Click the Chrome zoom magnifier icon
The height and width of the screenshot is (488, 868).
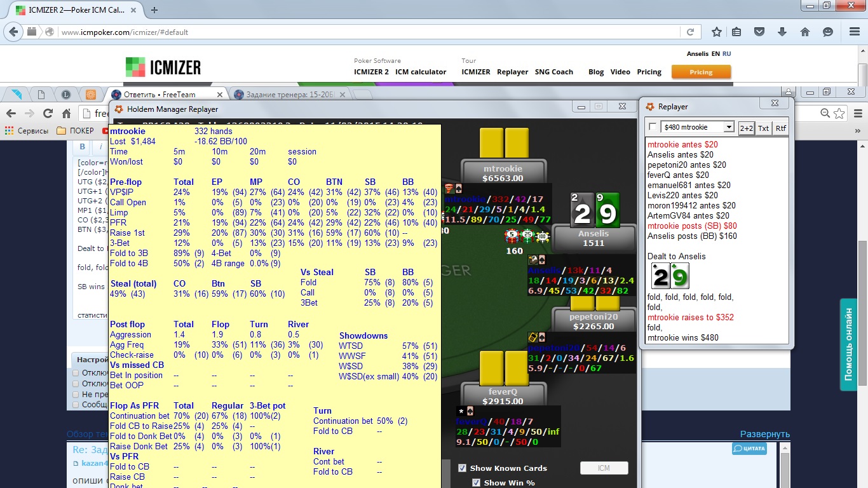click(x=825, y=113)
